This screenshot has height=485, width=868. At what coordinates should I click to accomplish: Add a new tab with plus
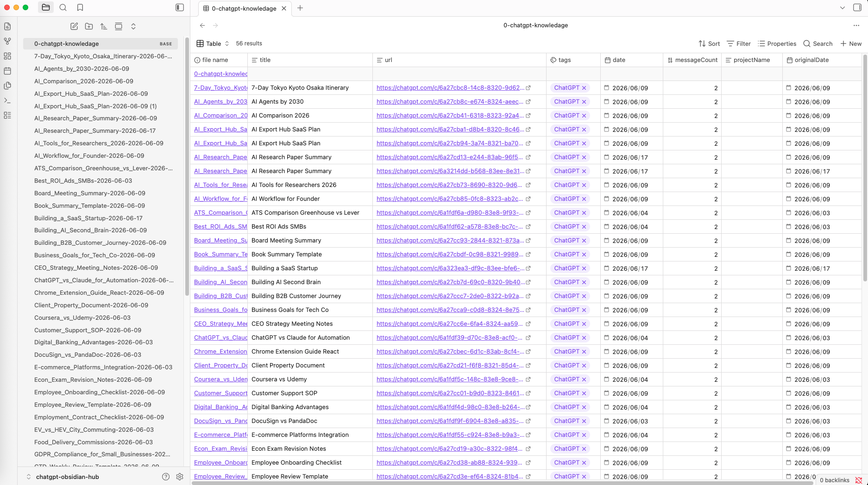point(300,8)
